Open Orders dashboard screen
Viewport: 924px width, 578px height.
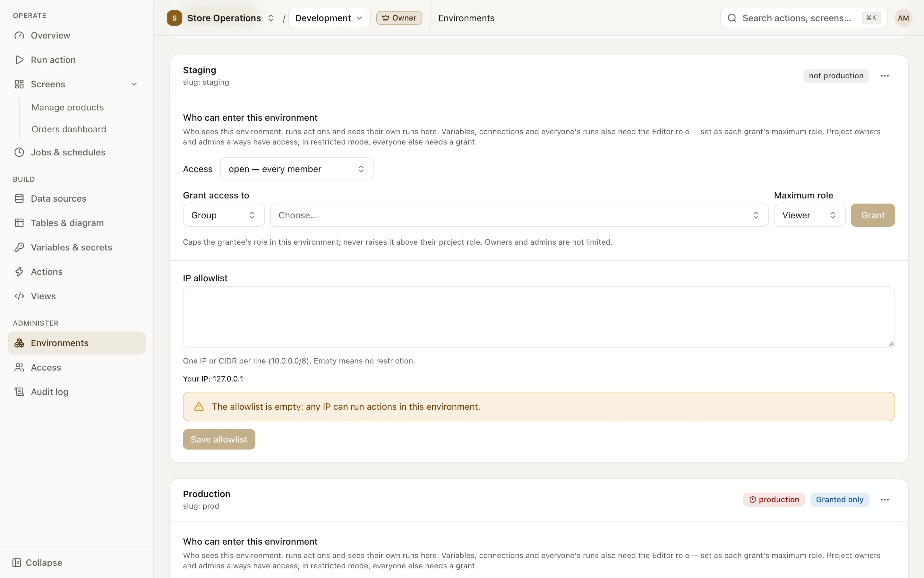coord(69,129)
